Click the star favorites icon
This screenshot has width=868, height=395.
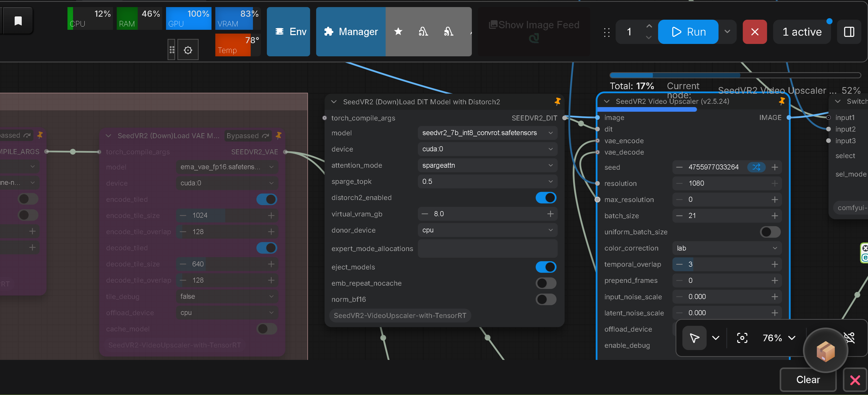click(x=398, y=32)
